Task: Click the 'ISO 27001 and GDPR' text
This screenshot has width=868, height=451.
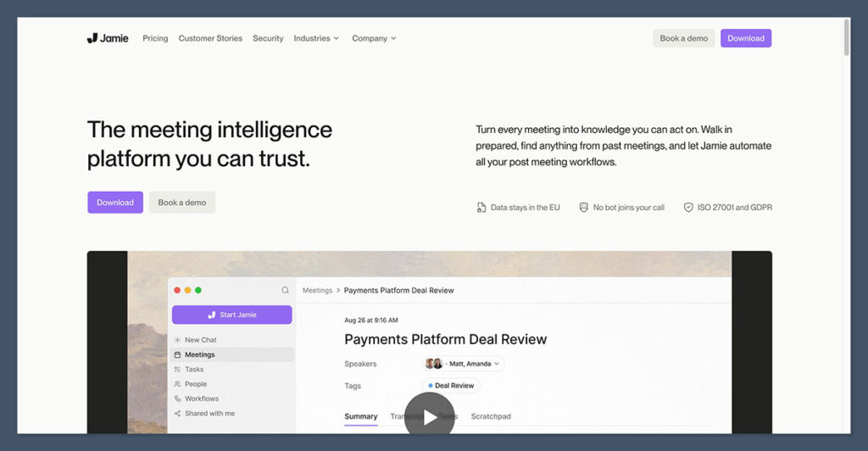Action: pyautogui.click(x=735, y=208)
